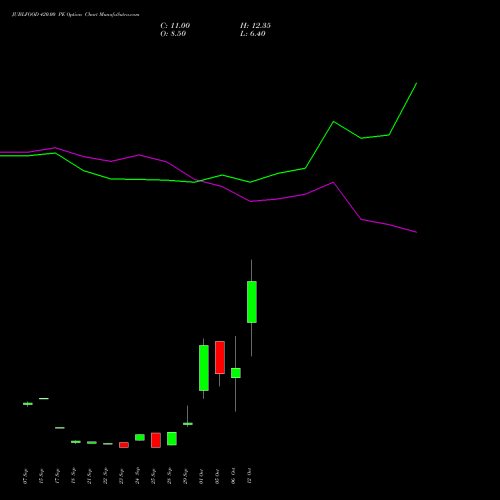The height and width of the screenshot is (500, 500).
Task: Select the green candle for 28 Sep
Action: pyautogui.click(x=172, y=439)
